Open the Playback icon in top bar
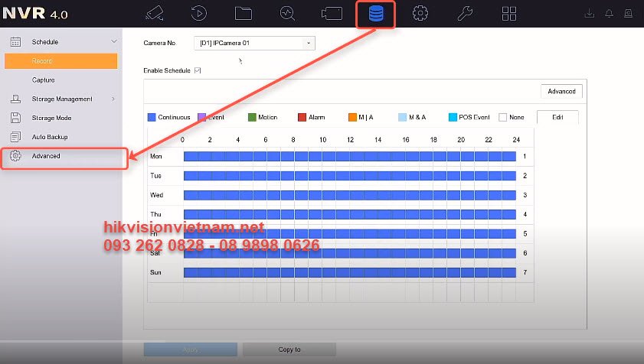 (199, 13)
